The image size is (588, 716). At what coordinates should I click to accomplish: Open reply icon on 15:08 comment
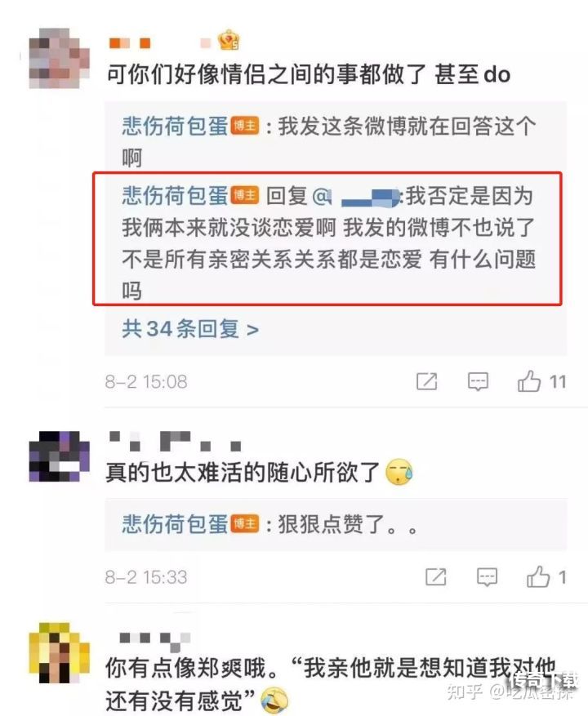click(478, 381)
